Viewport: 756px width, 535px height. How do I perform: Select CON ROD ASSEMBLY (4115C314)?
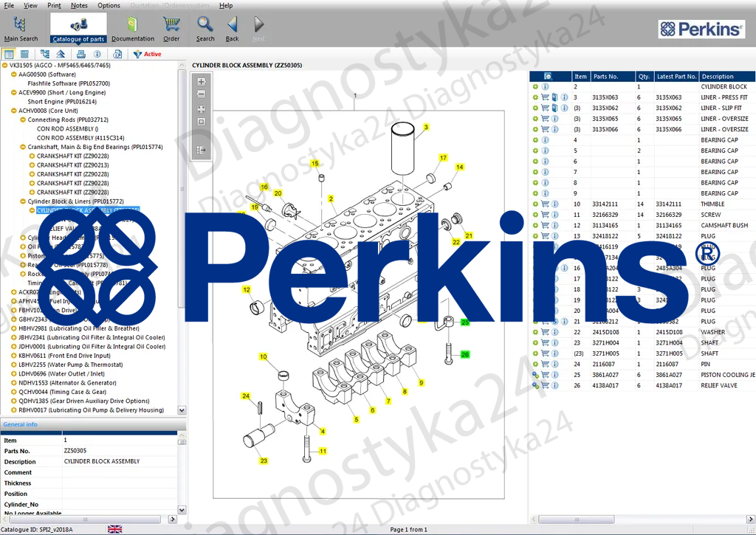(x=80, y=138)
